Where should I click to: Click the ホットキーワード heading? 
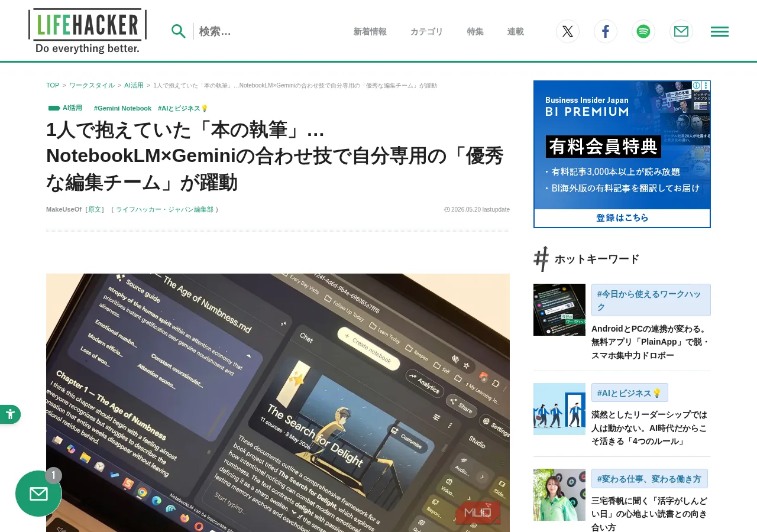[597, 259]
